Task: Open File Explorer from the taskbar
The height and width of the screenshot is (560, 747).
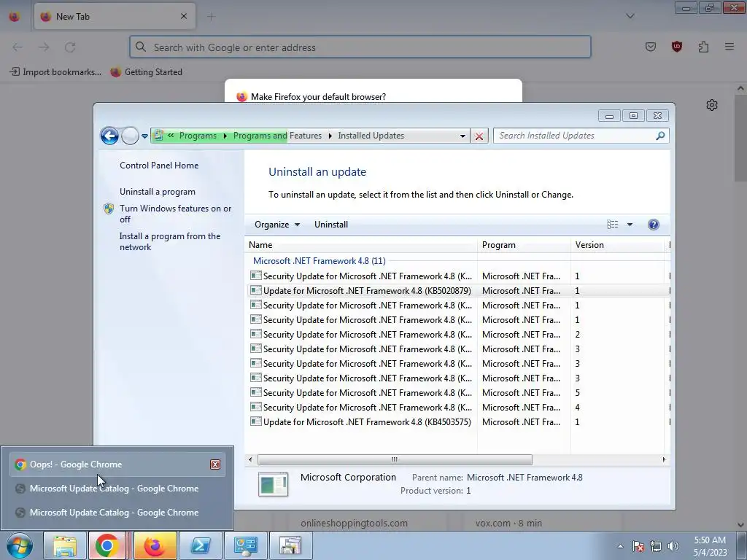Action: pyautogui.click(x=65, y=545)
